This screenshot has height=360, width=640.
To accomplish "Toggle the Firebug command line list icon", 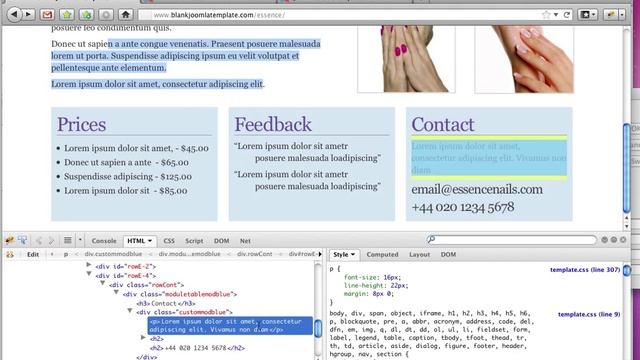I will point(68,240).
